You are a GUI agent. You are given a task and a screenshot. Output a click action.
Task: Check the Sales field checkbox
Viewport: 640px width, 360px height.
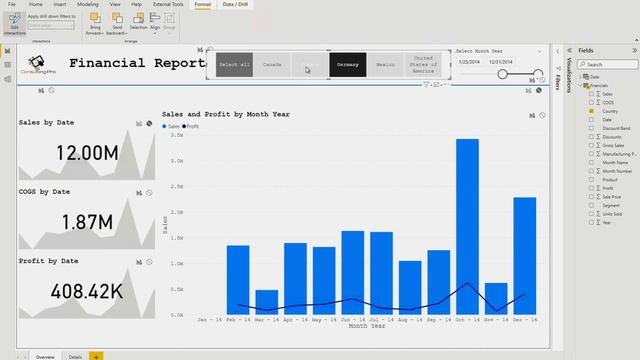[x=591, y=94]
